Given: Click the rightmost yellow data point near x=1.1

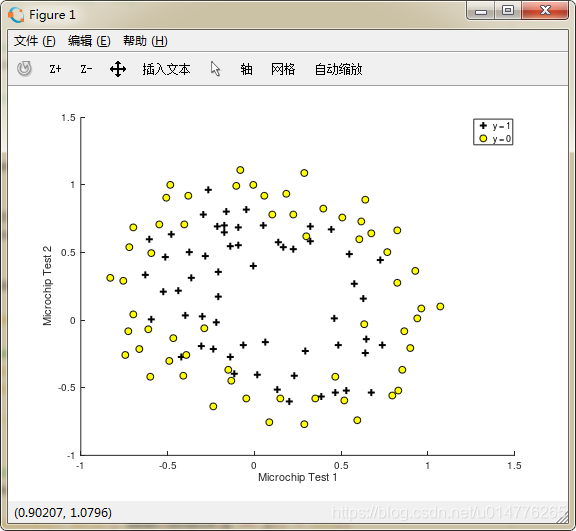Looking at the screenshot, I should 440,306.
